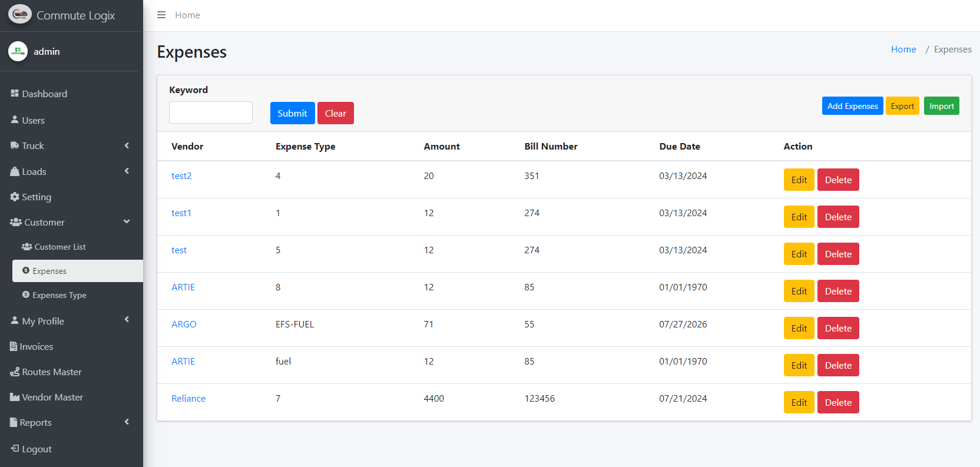Select Expenses Type submenu item
This screenshot has width=980, height=467.
(x=59, y=295)
